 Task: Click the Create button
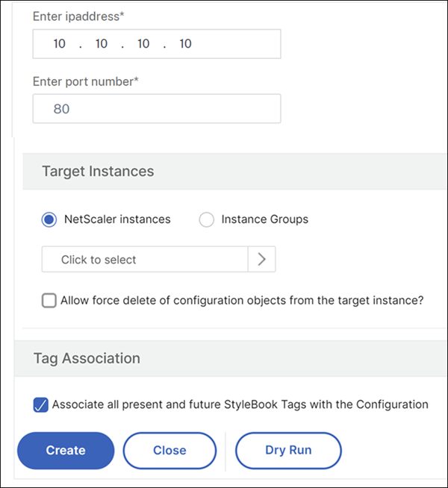click(x=66, y=451)
